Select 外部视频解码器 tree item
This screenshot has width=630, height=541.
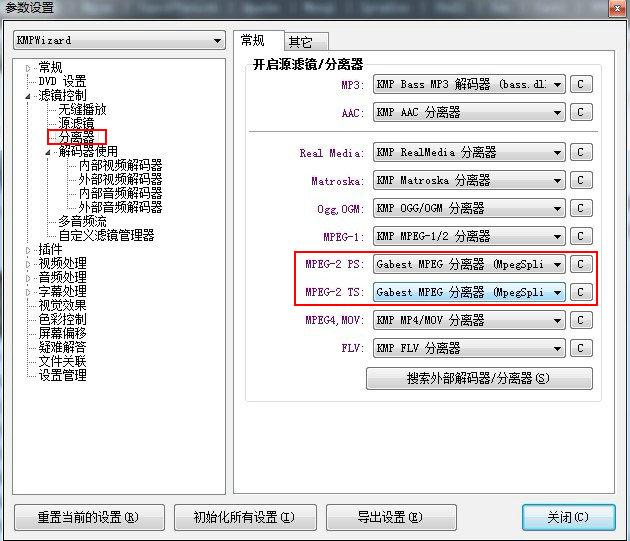pos(120,179)
